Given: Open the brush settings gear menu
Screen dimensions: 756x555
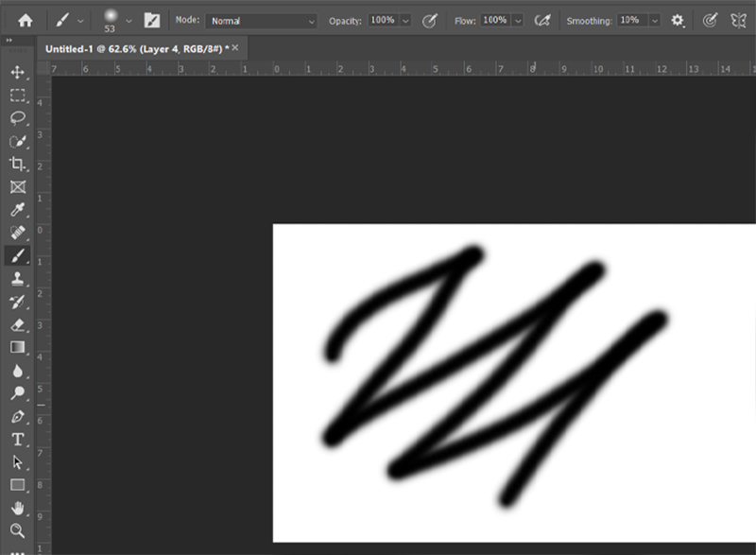Looking at the screenshot, I should click(x=677, y=19).
